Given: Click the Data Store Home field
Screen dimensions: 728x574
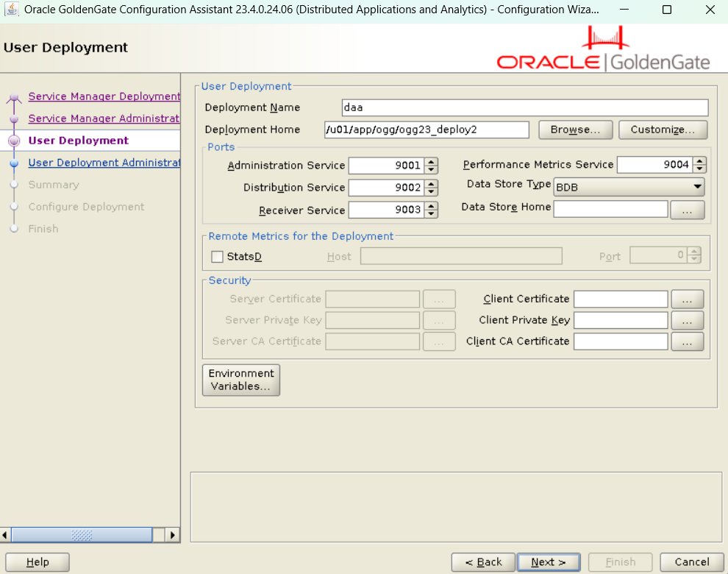Looking at the screenshot, I should [x=611, y=209].
